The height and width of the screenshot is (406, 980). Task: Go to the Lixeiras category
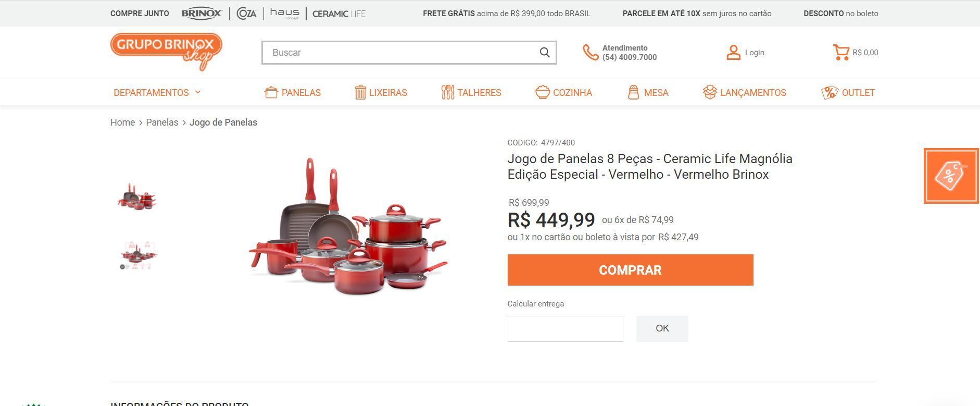[x=381, y=93]
